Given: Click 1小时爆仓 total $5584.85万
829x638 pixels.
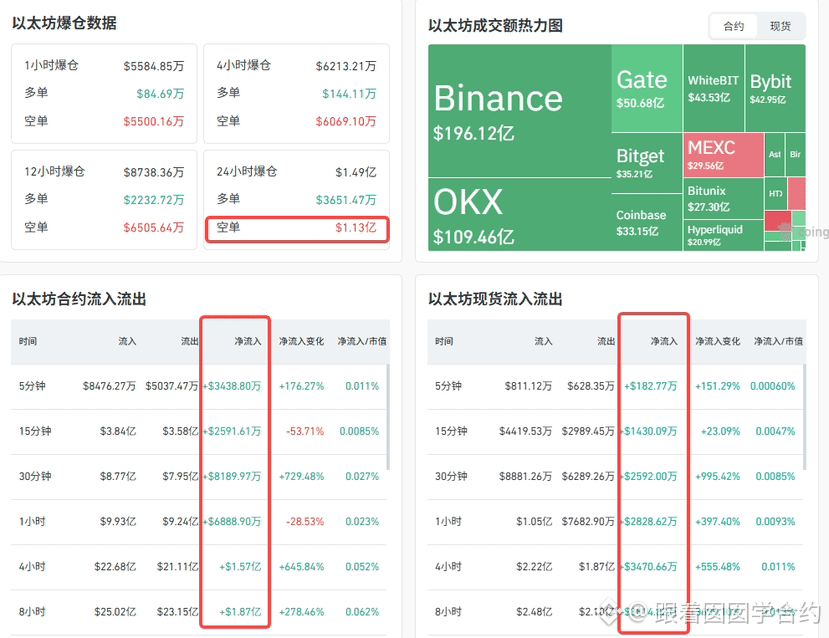Looking at the screenshot, I should 154,66.
